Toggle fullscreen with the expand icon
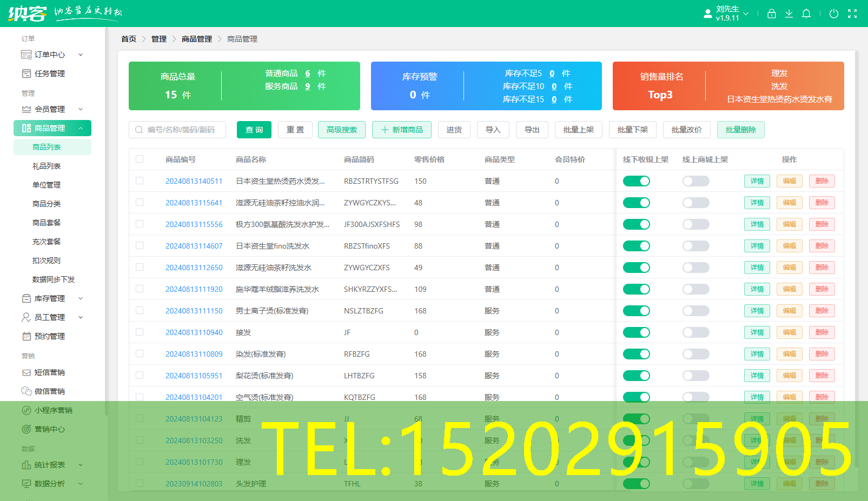This screenshot has width=868, height=501. (x=852, y=14)
